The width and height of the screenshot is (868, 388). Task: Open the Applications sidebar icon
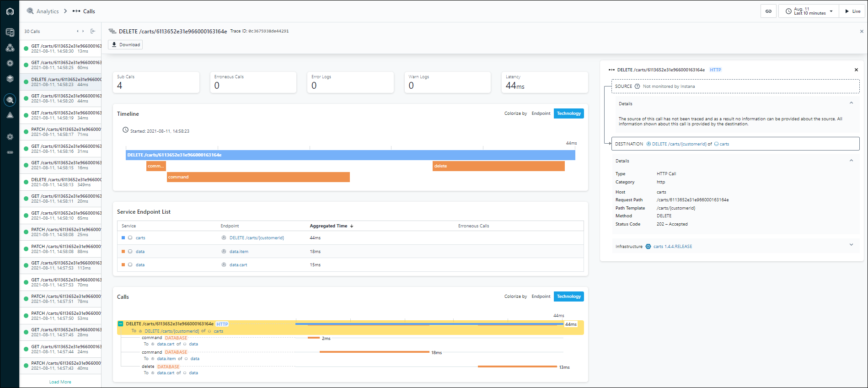click(x=10, y=48)
